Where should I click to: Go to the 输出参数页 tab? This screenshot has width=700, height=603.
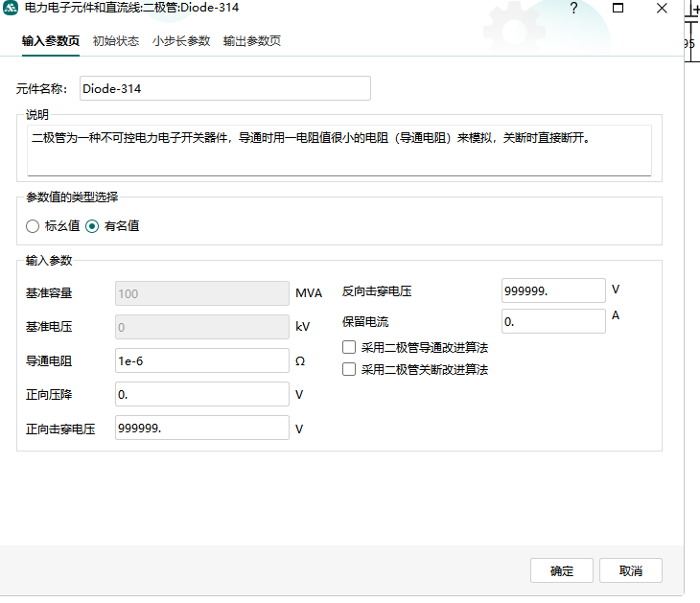pyautogui.click(x=252, y=41)
